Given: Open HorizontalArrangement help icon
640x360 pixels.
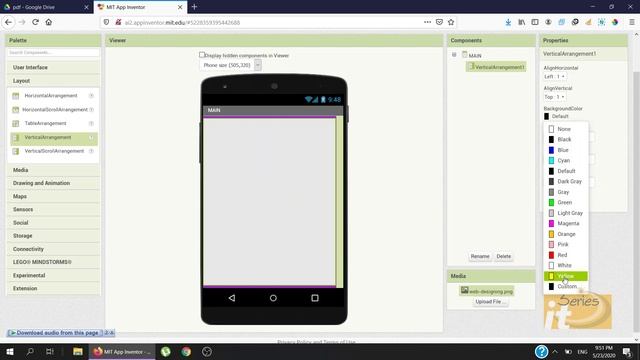Looking at the screenshot, I should click(x=91, y=96).
